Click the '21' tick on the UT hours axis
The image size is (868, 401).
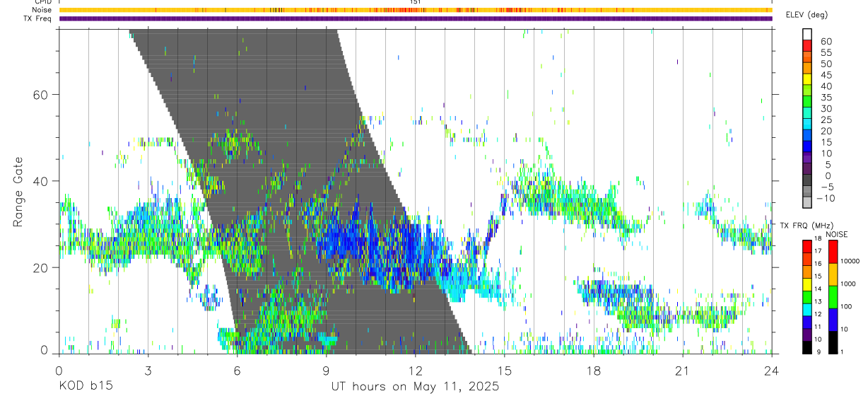[683, 371]
